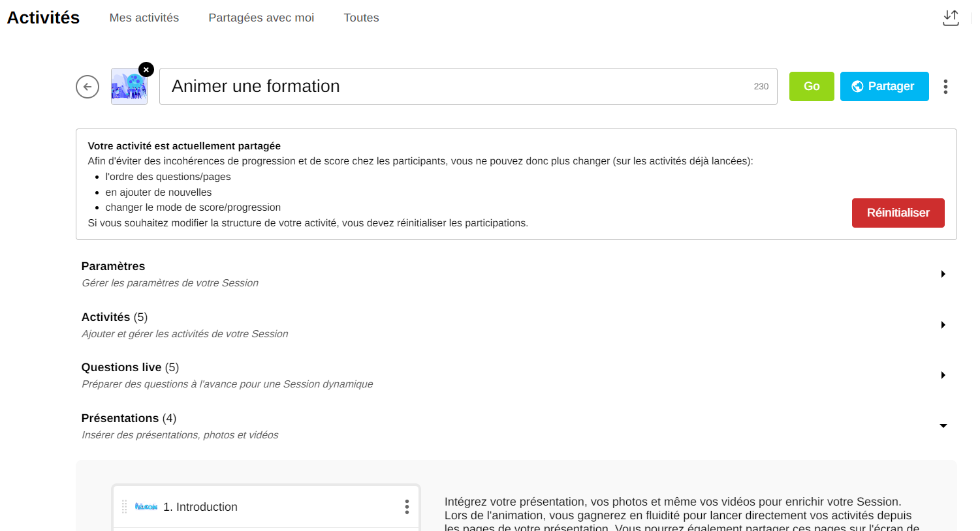Remove the activity cover image with the x icon

[x=146, y=69]
